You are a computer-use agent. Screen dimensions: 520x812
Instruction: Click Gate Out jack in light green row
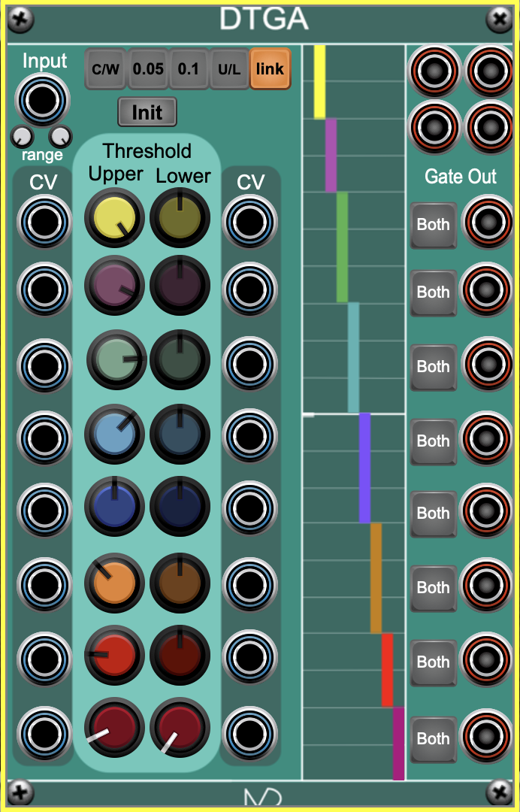click(487, 364)
